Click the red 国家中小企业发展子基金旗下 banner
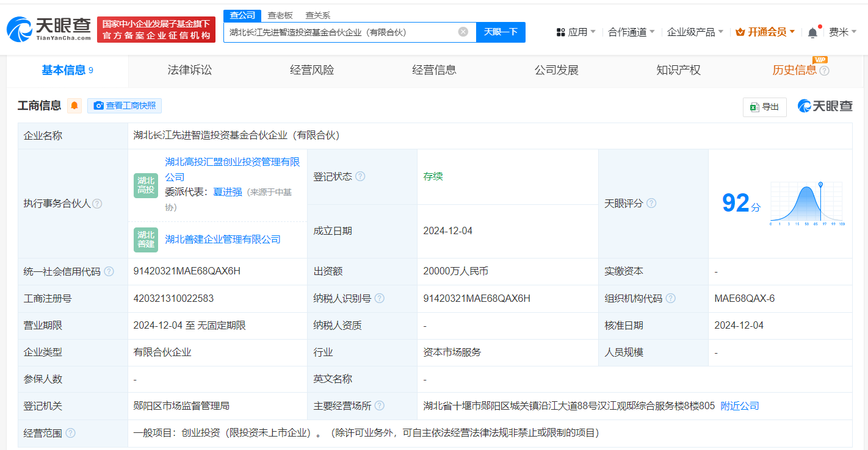The image size is (868, 450). point(156,29)
